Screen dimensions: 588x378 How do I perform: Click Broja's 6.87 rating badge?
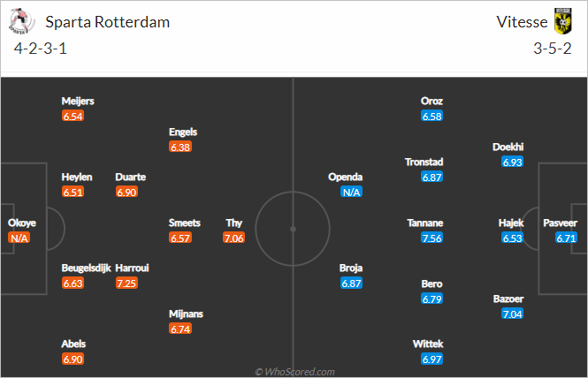351,283
